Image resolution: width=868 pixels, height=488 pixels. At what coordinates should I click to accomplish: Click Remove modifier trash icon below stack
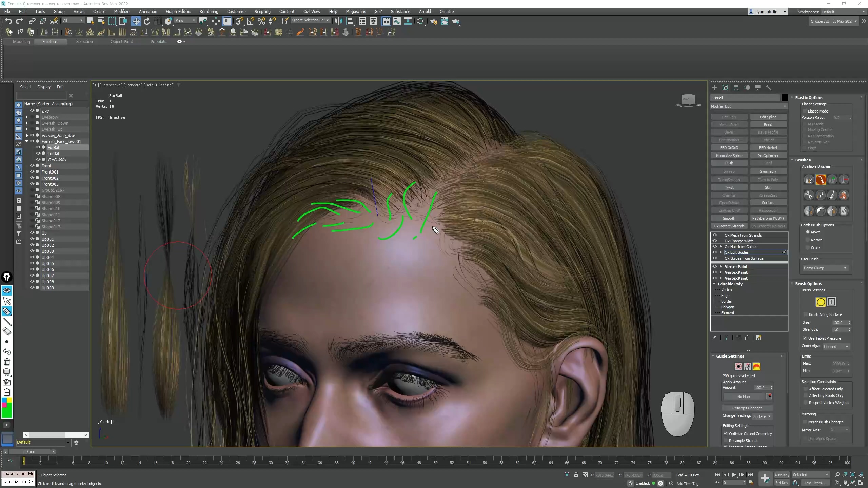tap(747, 338)
